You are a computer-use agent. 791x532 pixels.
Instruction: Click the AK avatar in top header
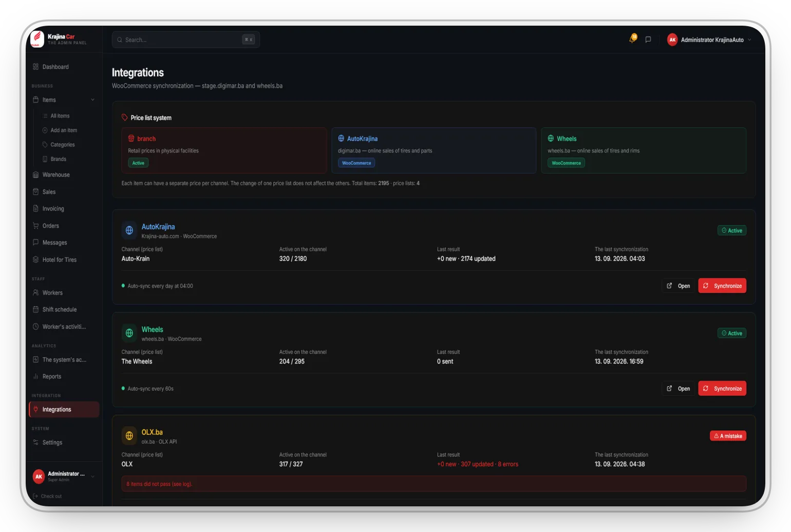click(x=672, y=40)
